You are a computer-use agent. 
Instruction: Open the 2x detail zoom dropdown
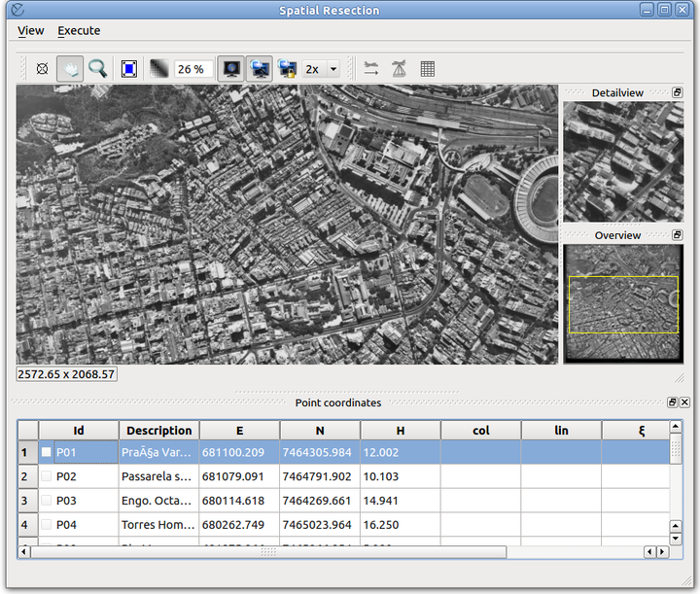point(333,69)
